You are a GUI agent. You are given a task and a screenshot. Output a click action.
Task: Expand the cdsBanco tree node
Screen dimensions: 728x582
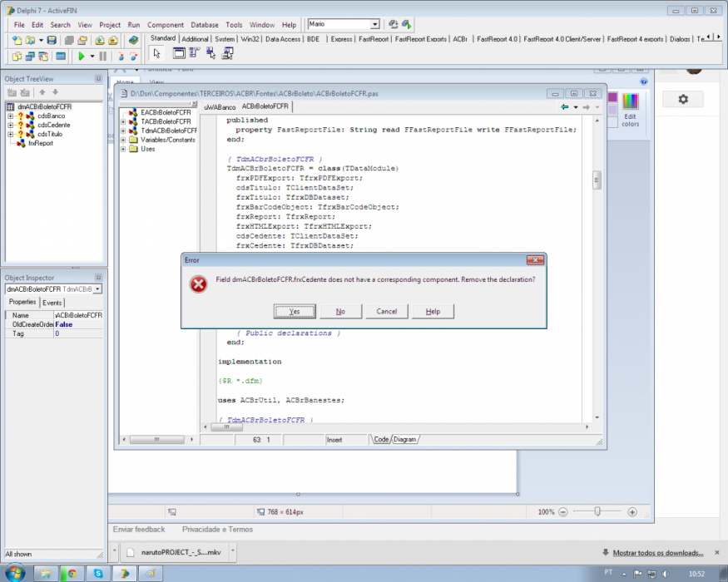click(x=10, y=116)
